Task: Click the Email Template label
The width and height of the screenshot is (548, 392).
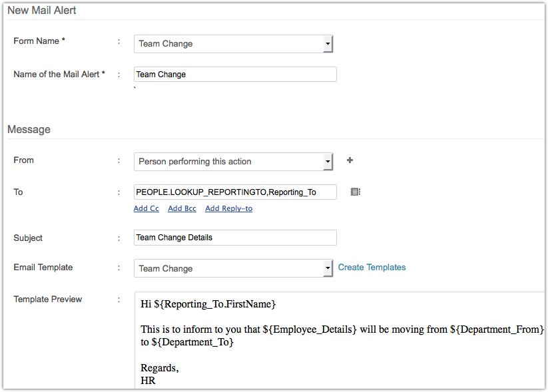Action: 43,268
